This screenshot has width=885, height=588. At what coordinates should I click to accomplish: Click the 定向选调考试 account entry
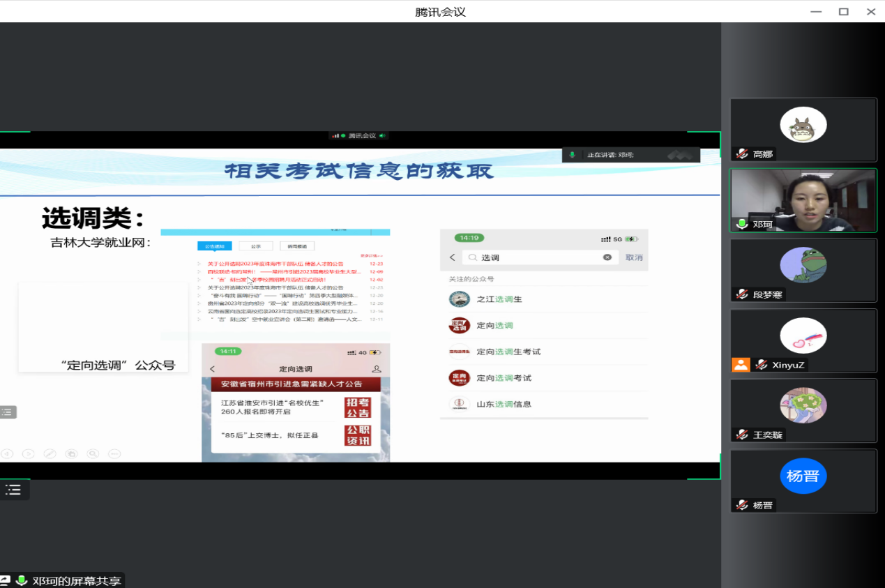pos(504,378)
